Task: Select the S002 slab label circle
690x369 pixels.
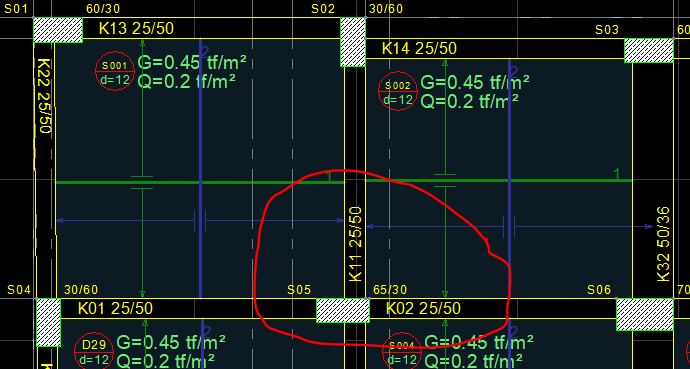Action: [x=397, y=91]
